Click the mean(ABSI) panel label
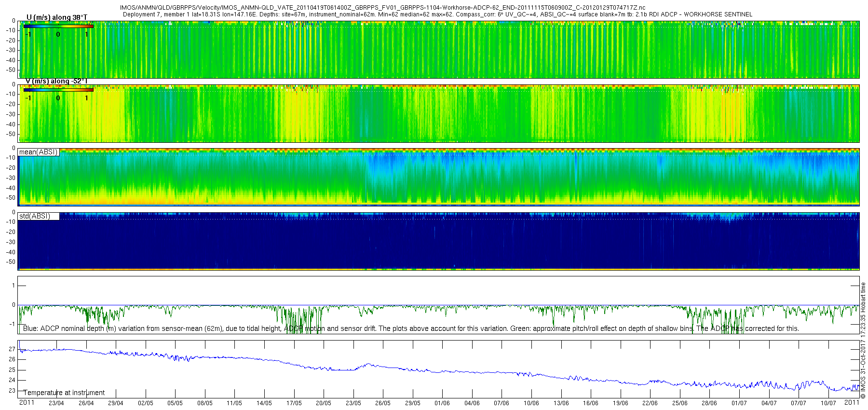This screenshot has width=868, height=410. [x=39, y=152]
